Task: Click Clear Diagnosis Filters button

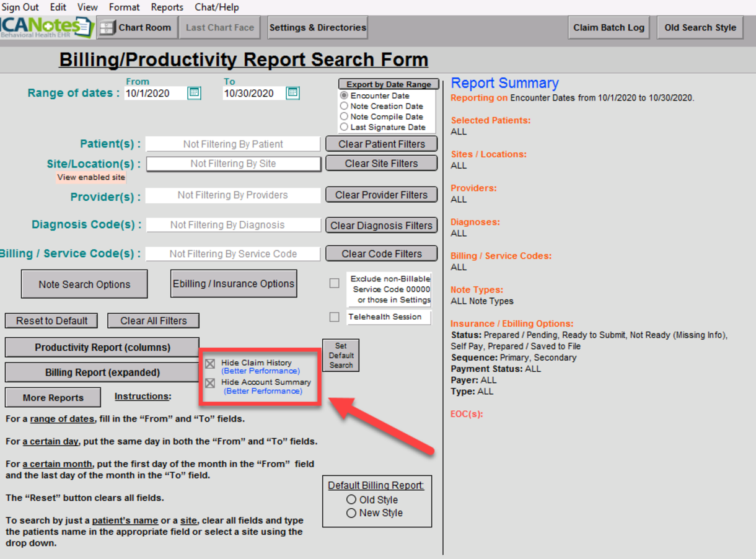Action: coord(382,226)
